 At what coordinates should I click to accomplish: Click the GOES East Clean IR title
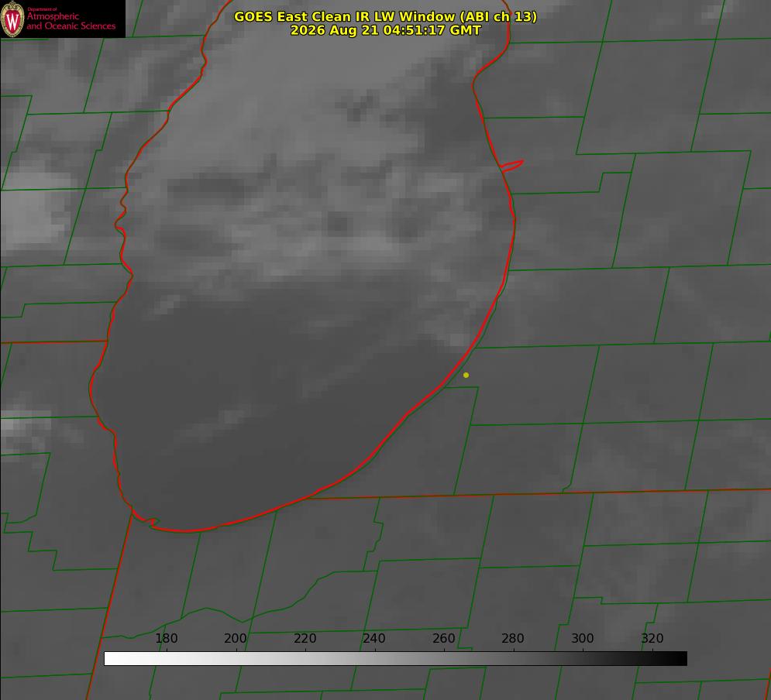386,16
